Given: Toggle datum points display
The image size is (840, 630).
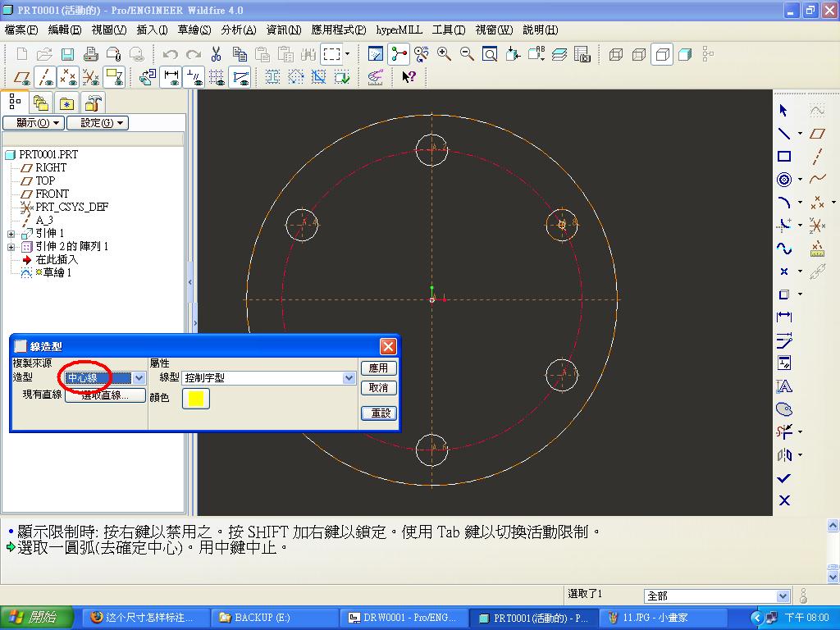Looking at the screenshot, I should click(68, 78).
